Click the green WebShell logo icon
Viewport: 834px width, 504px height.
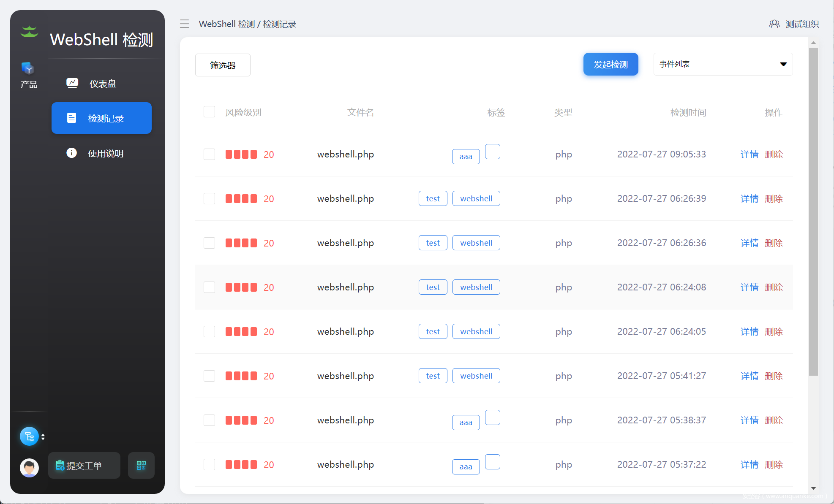(x=29, y=32)
